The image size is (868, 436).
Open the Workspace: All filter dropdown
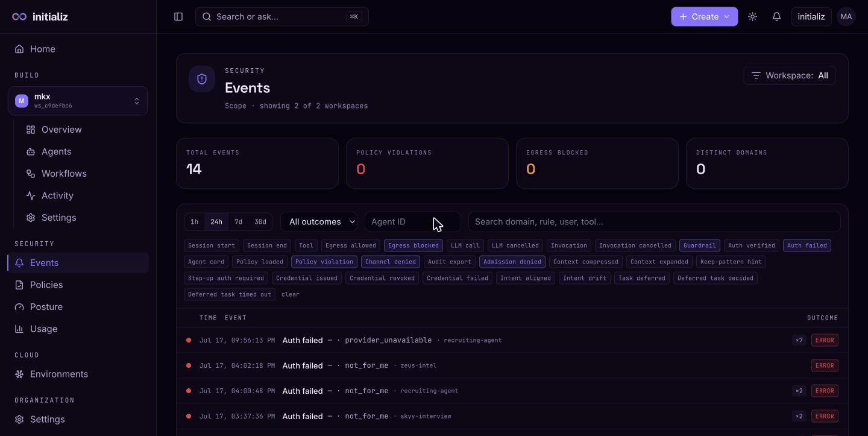click(x=790, y=75)
